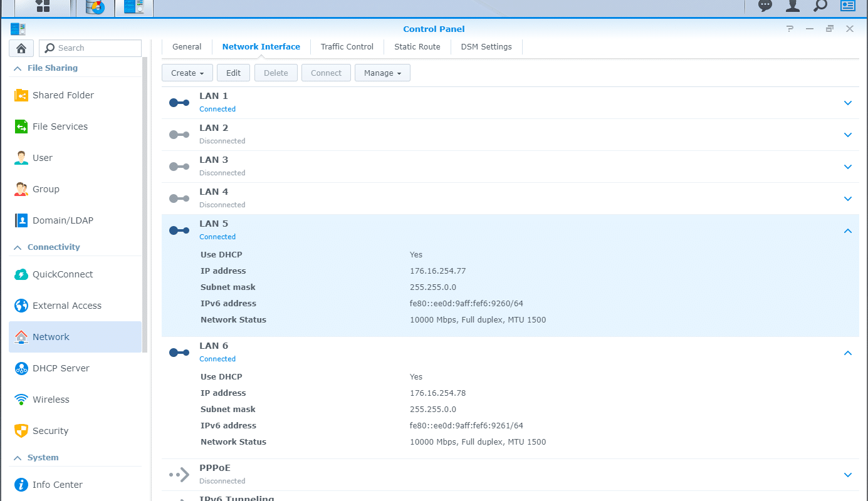Open Domain/LDAP settings

[x=75, y=220]
